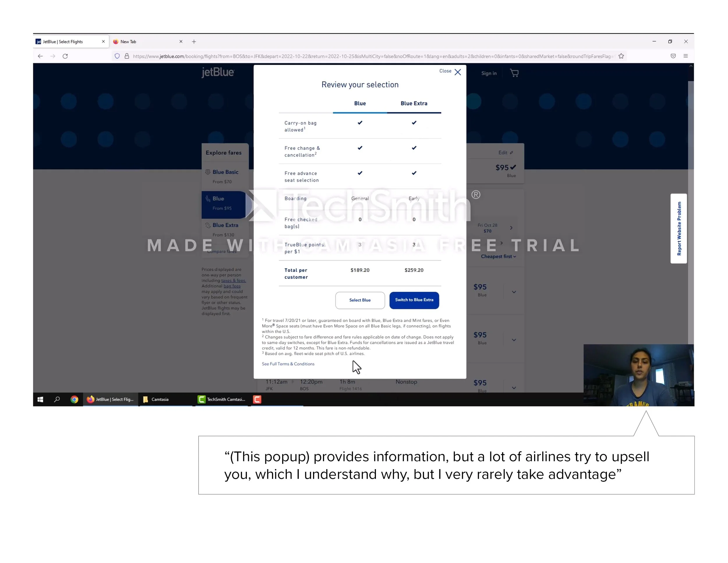
Task: Open See Full Terms & Conditions link
Action: point(288,364)
